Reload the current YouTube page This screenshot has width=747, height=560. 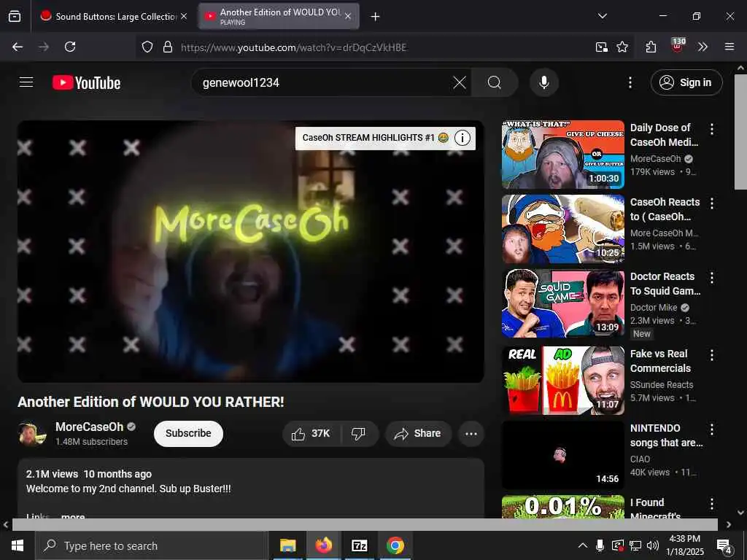pyautogui.click(x=70, y=47)
